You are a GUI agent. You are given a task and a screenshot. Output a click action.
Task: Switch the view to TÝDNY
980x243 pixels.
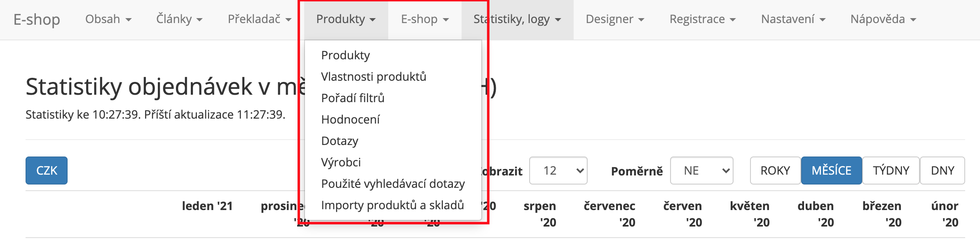(x=891, y=171)
